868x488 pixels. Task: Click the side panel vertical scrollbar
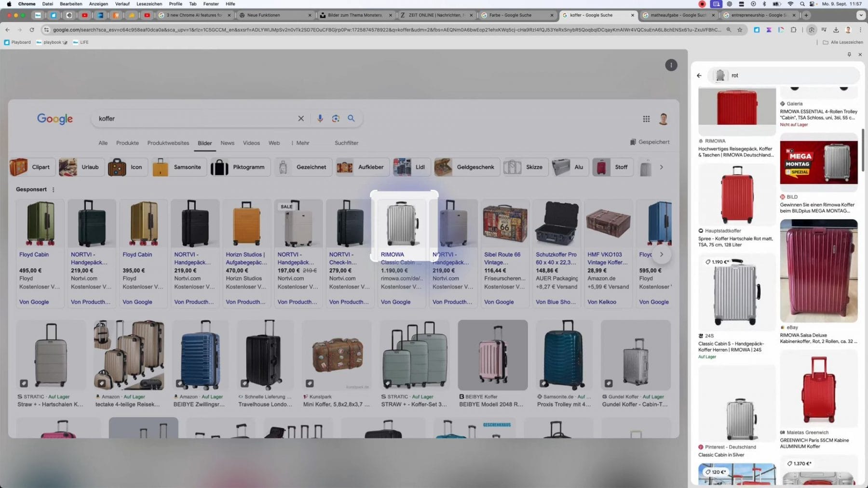click(x=863, y=149)
